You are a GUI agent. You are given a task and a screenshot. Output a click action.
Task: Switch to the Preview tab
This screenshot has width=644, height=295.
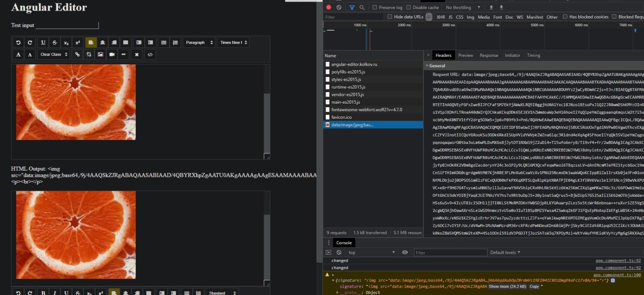click(465, 55)
